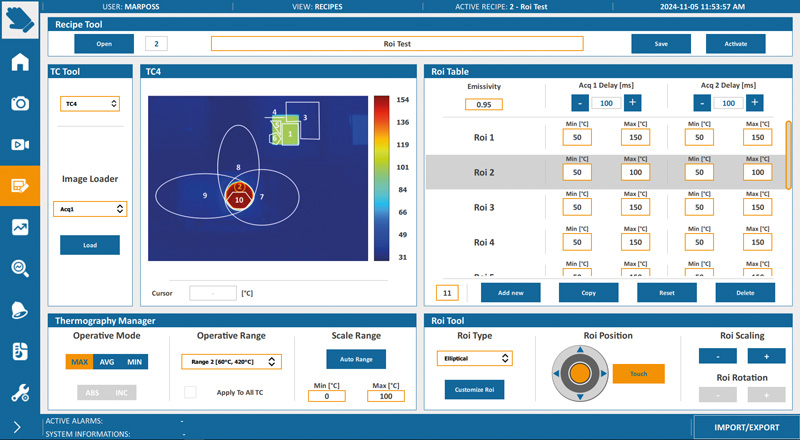800x440 pixels.
Task: Click the Roi Test recipe name field
Action: click(x=397, y=44)
